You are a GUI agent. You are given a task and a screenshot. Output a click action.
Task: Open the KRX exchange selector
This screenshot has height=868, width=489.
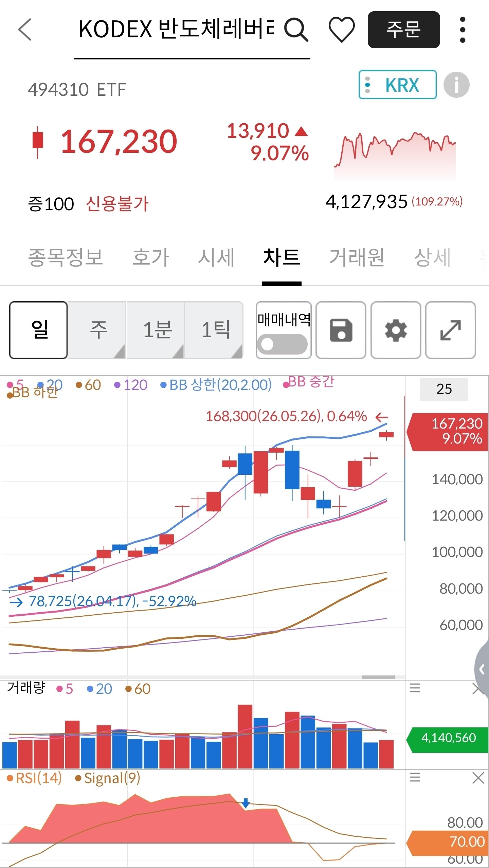click(x=398, y=85)
